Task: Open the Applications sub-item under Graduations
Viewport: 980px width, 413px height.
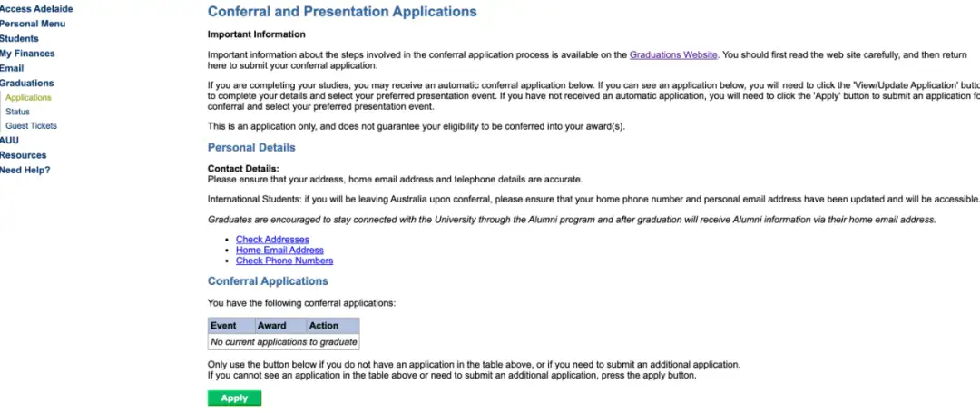Action: [x=29, y=97]
